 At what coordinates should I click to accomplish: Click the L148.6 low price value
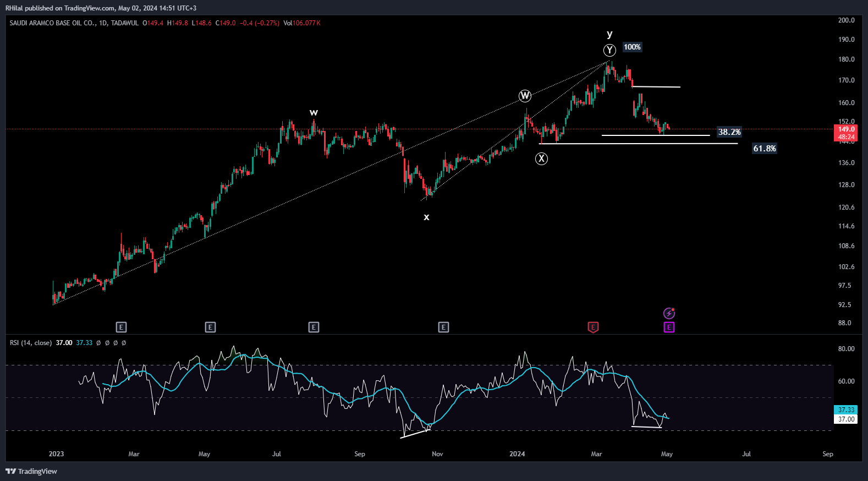point(202,23)
